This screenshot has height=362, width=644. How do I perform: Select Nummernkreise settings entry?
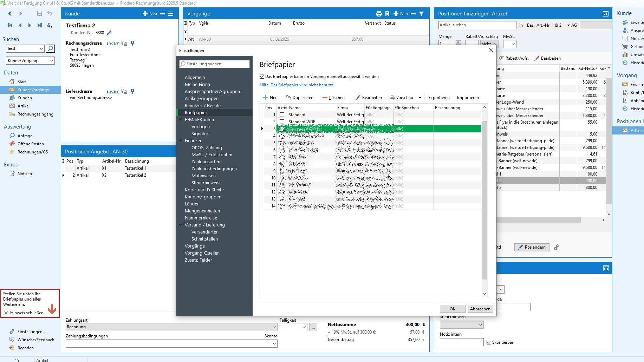(201, 218)
